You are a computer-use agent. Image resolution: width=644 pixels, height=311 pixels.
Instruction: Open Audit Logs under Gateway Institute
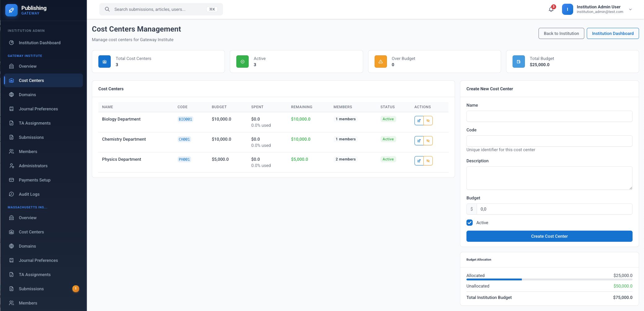29,194
